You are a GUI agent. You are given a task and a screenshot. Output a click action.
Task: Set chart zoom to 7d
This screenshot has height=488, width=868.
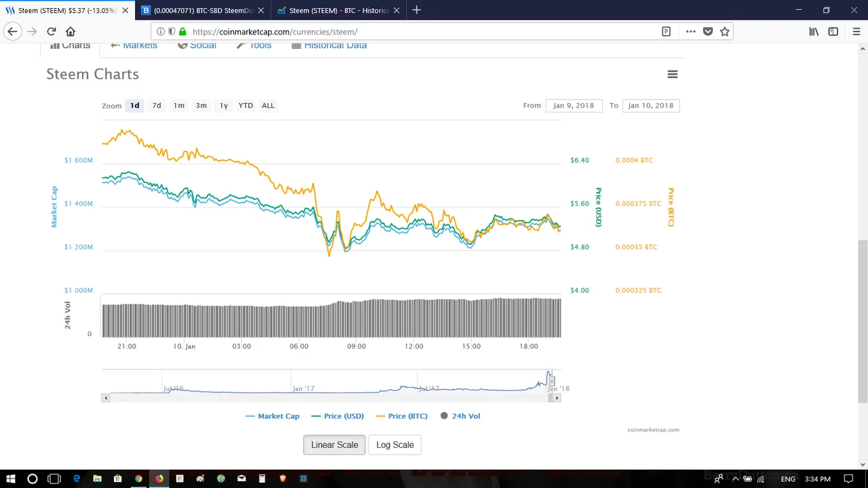tap(157, 106)
